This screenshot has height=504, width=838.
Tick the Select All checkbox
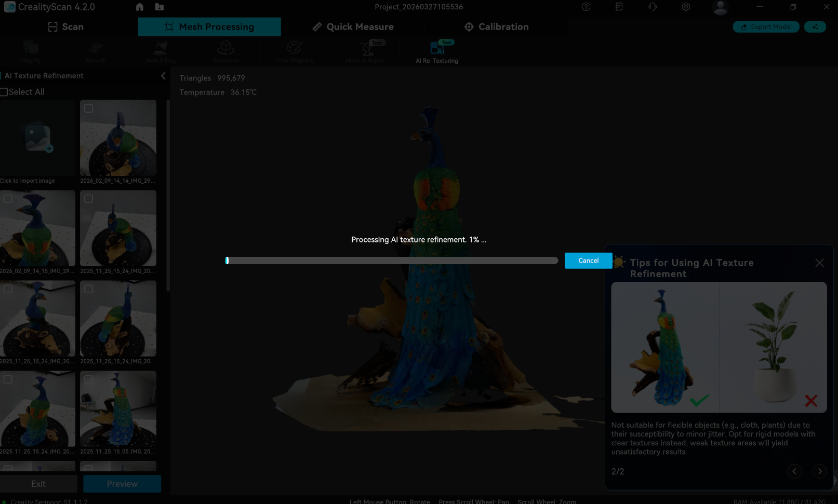tap(4, 92)
